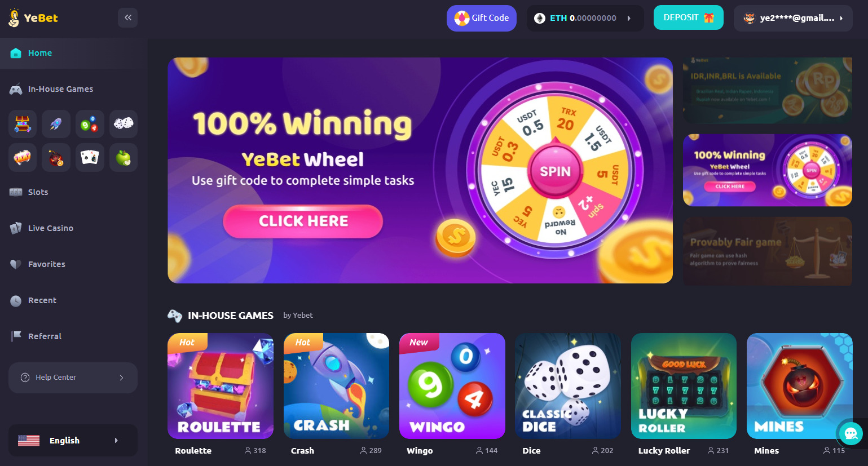
Task: Collapse the sidebar with double chevron
Action: pyautogui.click(x=128, y=17)
